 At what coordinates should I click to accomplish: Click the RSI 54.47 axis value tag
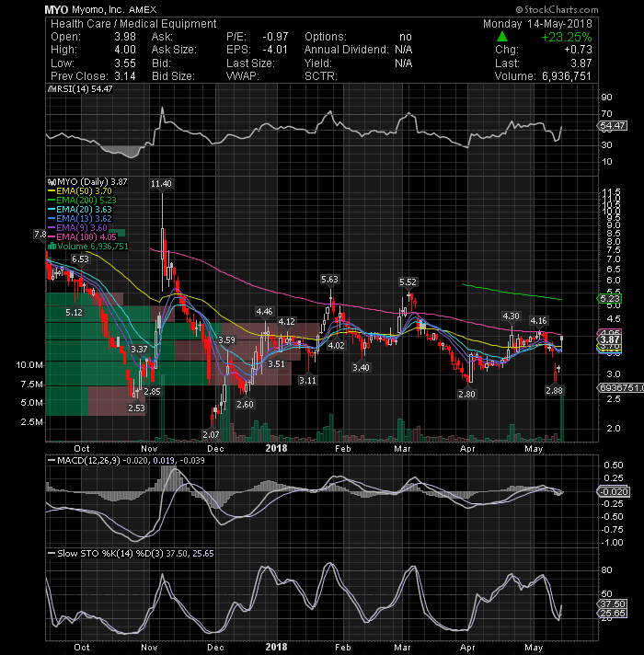[x=612, y=126]
